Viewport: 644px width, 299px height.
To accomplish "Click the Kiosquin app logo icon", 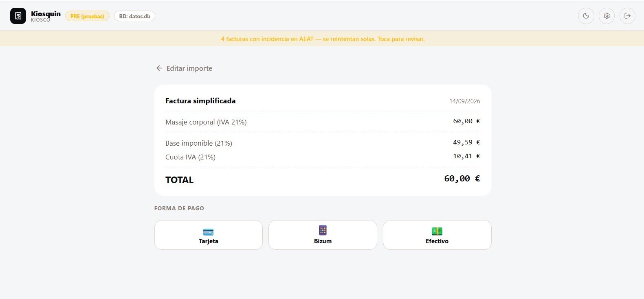I will point(18,16).
